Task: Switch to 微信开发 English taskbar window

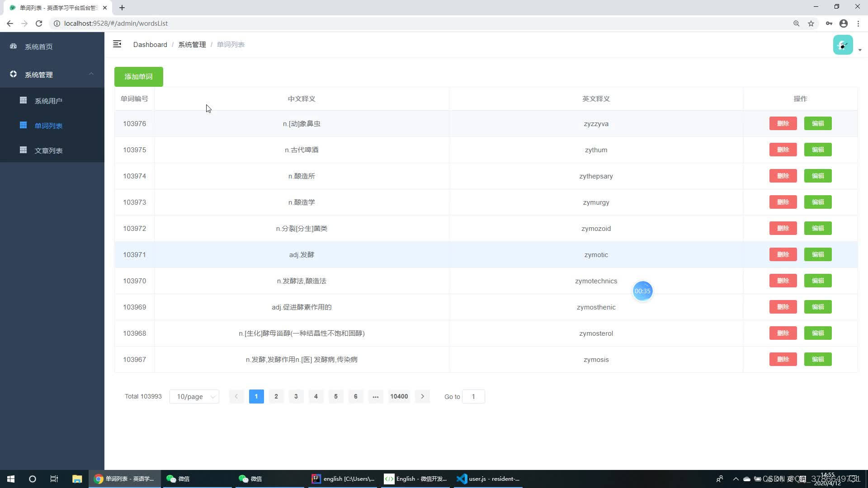Action: (x=416, y=479)
